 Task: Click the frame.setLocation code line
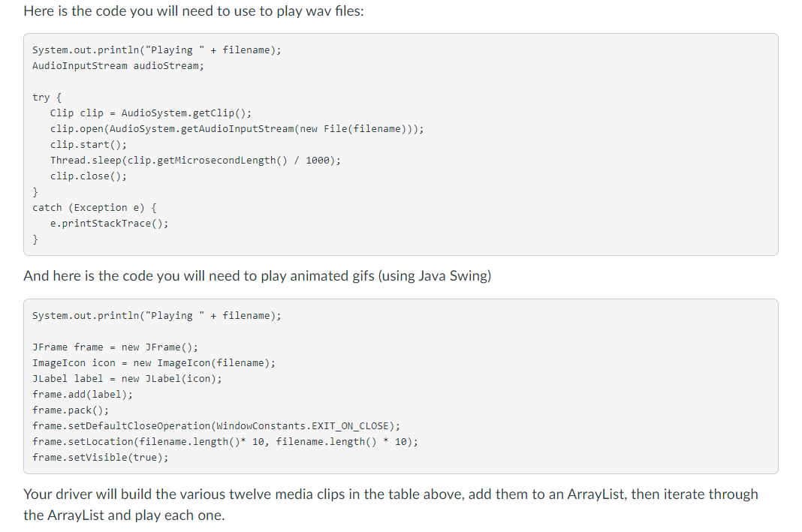click(225, 442)
